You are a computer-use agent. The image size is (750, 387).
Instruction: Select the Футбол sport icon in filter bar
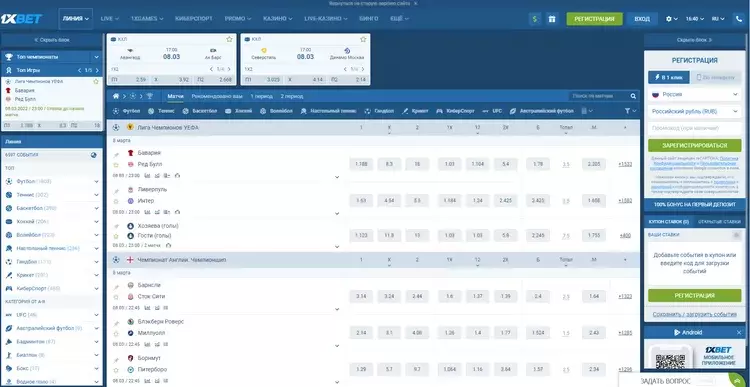point(115,111)
